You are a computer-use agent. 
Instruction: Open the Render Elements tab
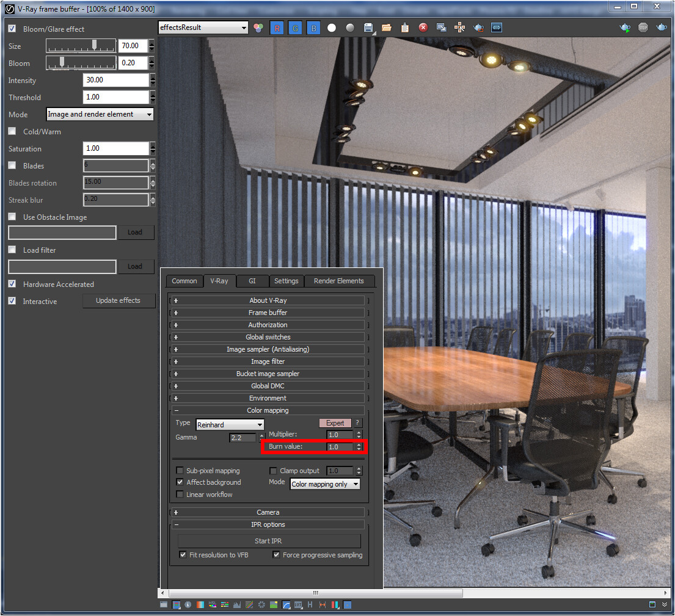click(339, 281)
